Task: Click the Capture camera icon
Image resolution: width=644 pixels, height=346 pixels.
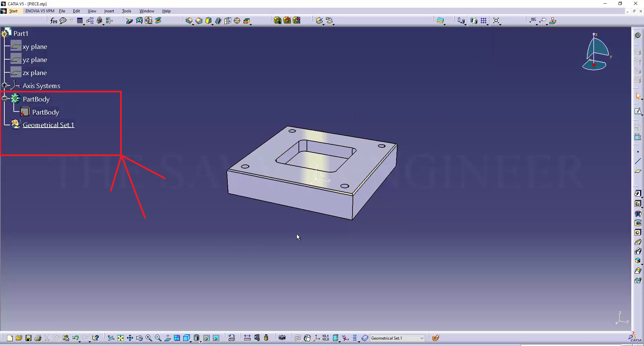Action: point(282,338)
